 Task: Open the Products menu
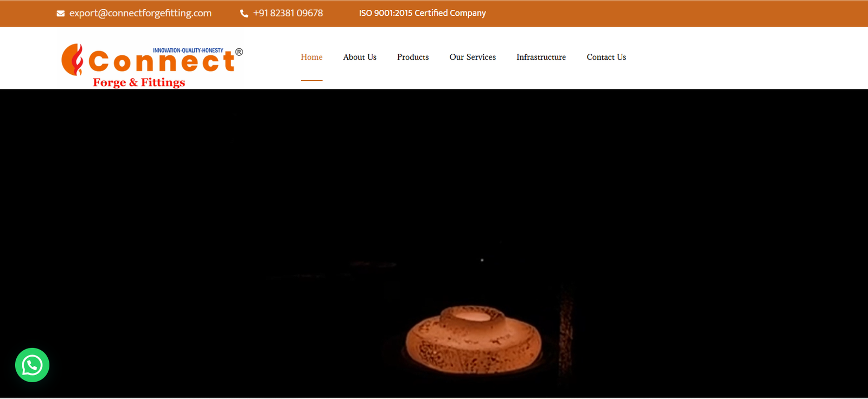coord(413,57)
